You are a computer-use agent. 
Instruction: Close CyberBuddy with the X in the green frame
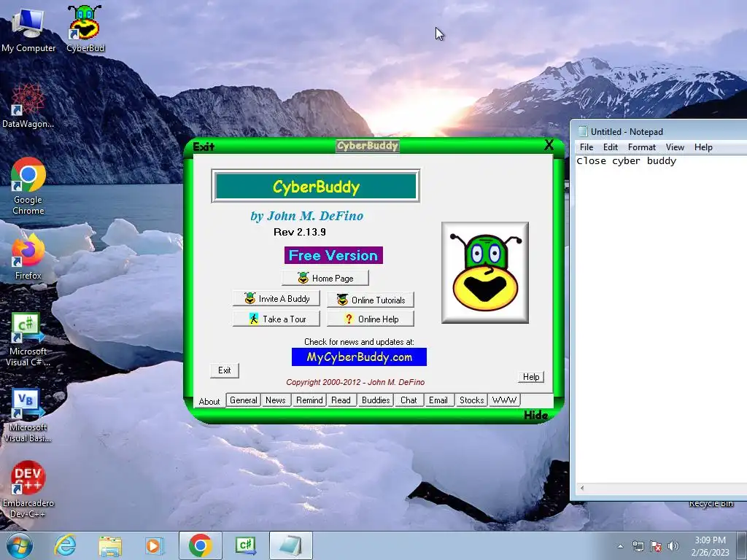(x=549, y=145)
